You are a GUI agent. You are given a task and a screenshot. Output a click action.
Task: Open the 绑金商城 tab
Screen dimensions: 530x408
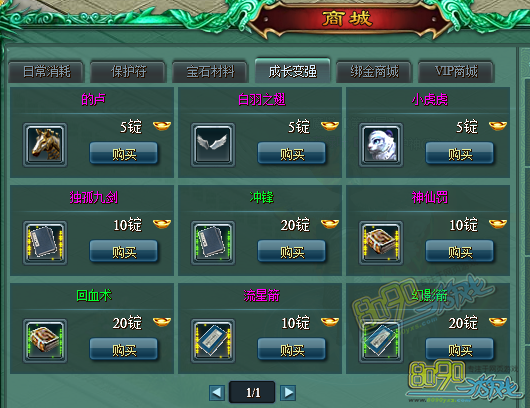(374, 72)
